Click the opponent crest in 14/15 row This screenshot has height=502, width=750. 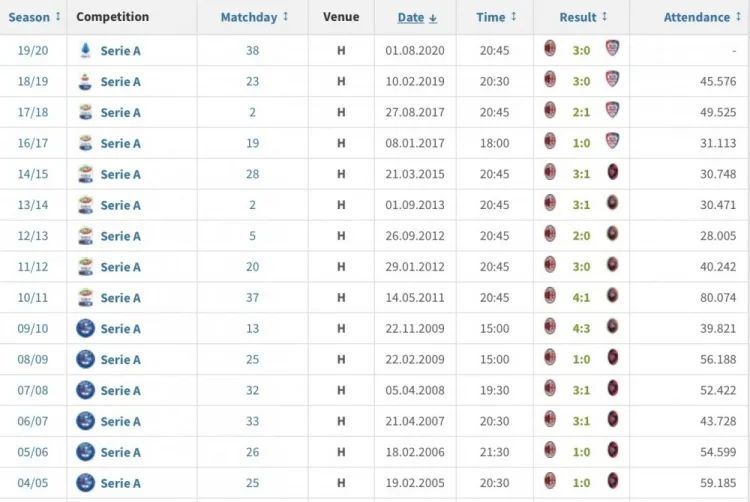pos(613,172)
